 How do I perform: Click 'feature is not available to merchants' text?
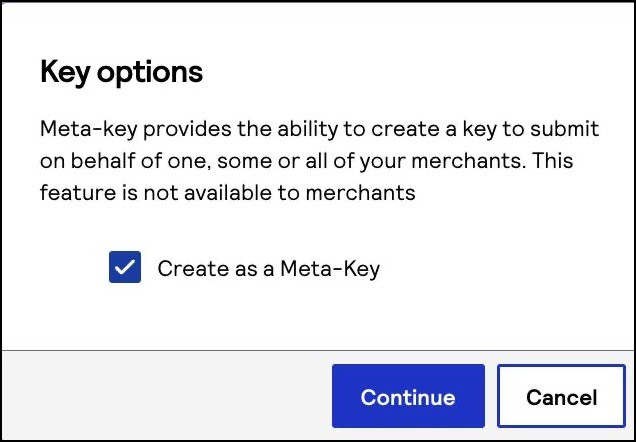point(228,192)
